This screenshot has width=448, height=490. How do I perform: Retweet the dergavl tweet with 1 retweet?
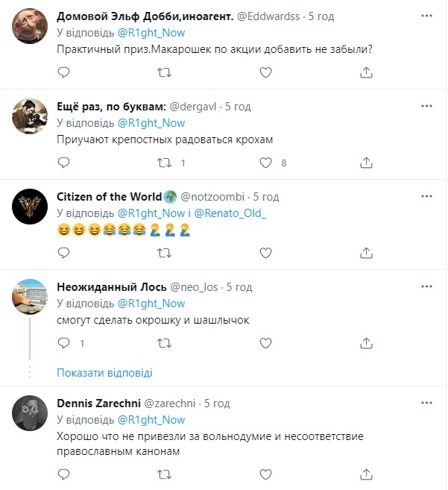(165, 162)
